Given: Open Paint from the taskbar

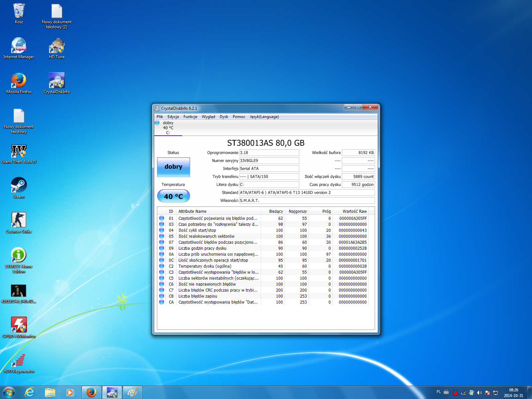Looking at the screenshot, I should click(133, 393).
